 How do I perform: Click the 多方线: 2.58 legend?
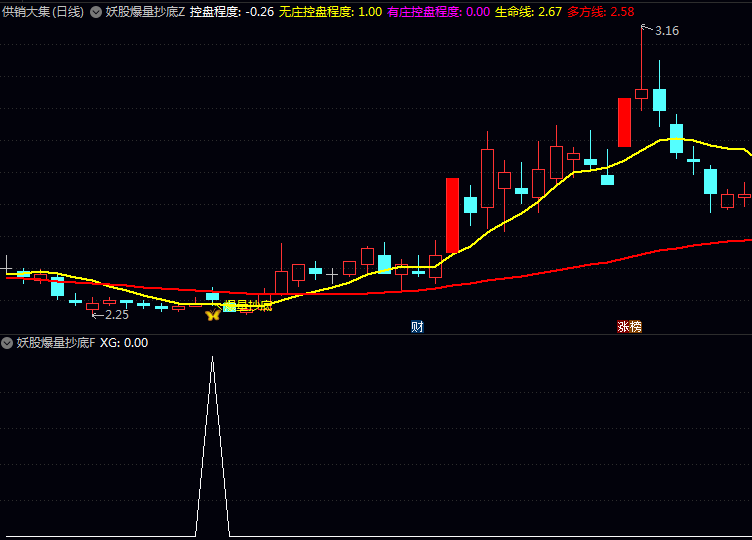[x=601, y=12]
